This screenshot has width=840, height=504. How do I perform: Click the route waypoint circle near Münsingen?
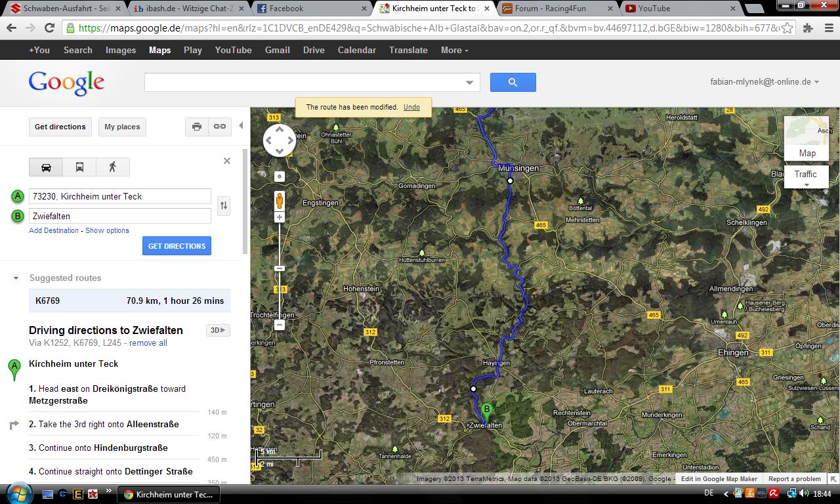(510, 180)
